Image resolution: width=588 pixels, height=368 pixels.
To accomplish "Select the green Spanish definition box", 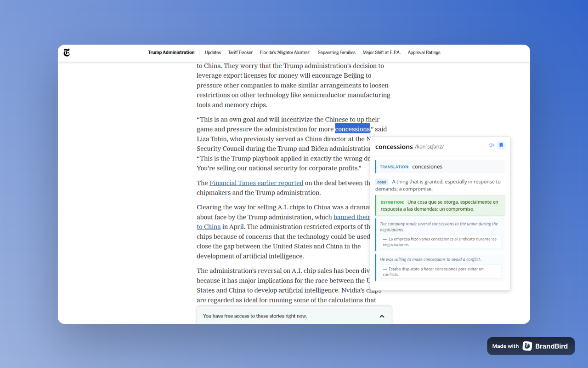I will click(x=440, y=206).
